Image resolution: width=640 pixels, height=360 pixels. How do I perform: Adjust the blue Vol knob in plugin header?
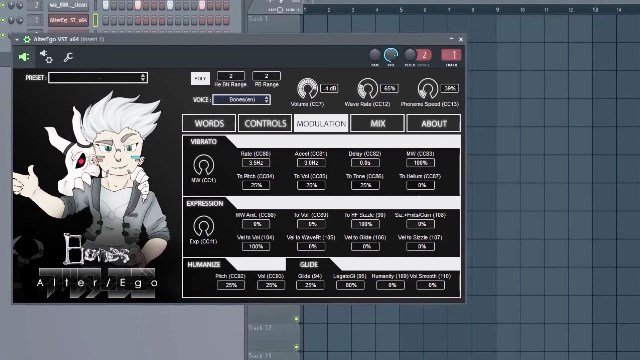(x=391, y=54)
